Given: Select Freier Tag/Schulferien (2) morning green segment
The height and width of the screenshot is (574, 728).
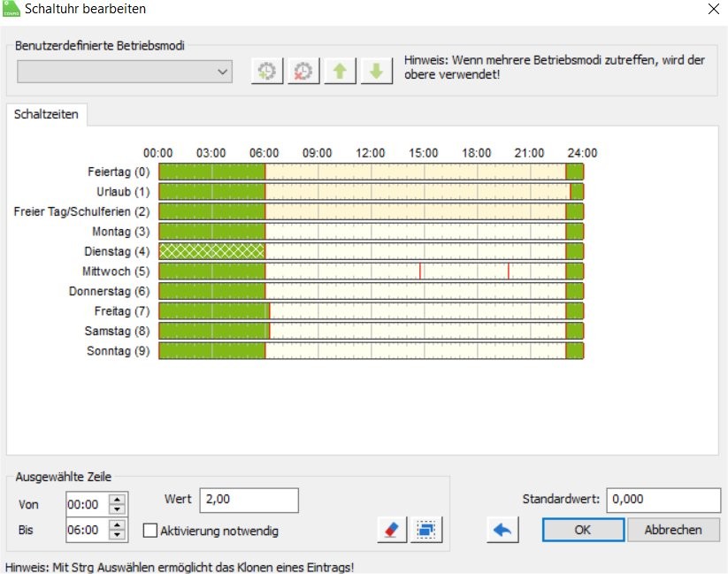Looking at the screenshot, I should point(212,211).
